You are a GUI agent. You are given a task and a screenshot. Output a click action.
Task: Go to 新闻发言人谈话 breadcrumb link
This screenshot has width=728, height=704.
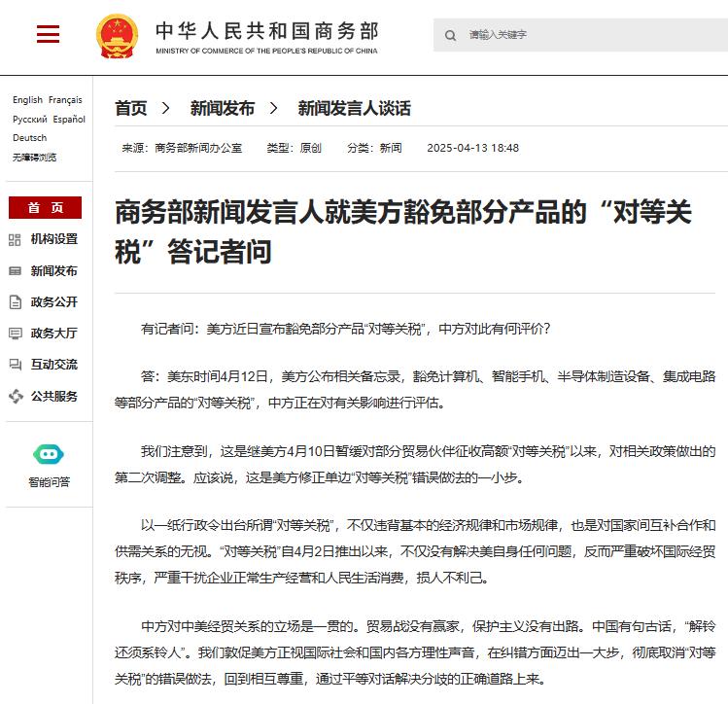point(354,108)
